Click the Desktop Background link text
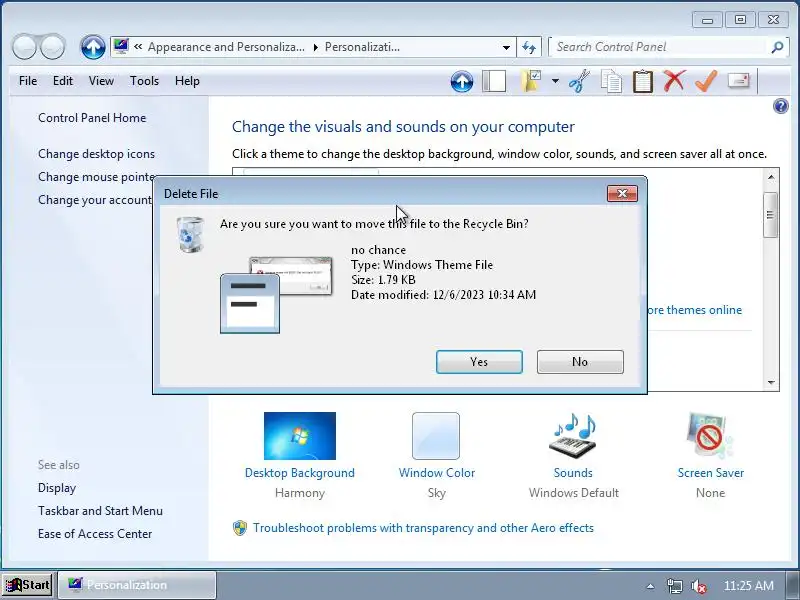 [300, 473]
